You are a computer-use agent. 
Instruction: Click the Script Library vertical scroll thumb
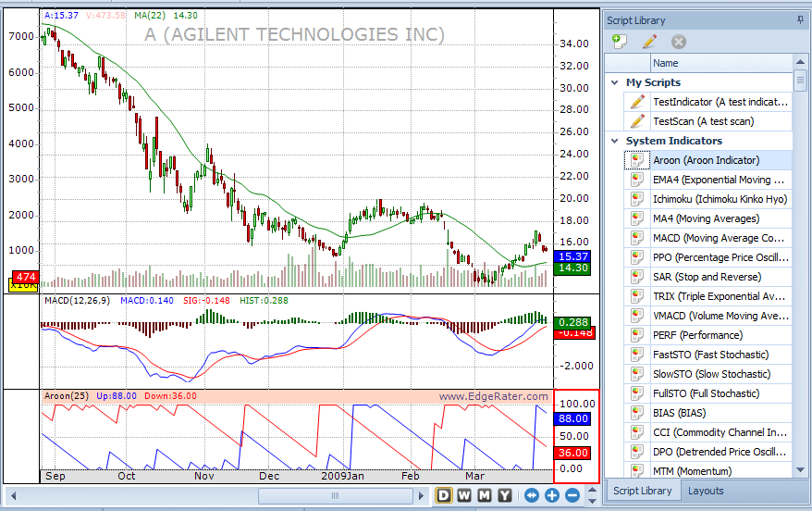click(800, 81)
